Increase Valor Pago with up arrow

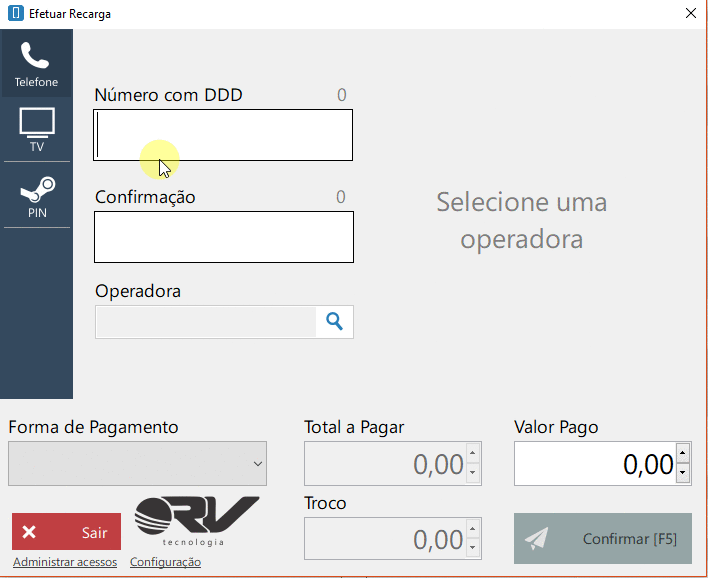(x=683, y=454)
